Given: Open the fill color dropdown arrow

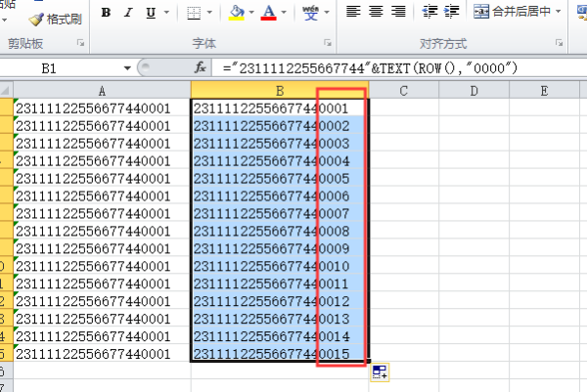Looking at the screenshot, I should [251, 14].
